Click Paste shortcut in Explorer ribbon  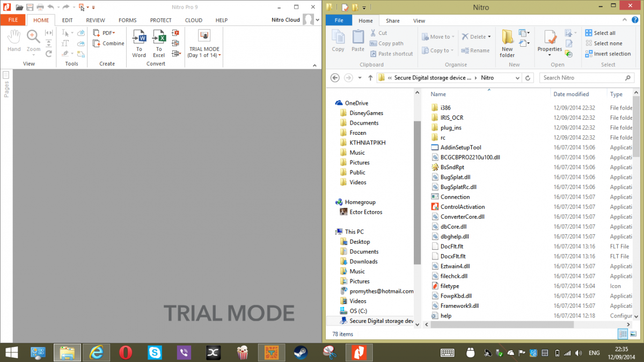[x=391, y=54]
